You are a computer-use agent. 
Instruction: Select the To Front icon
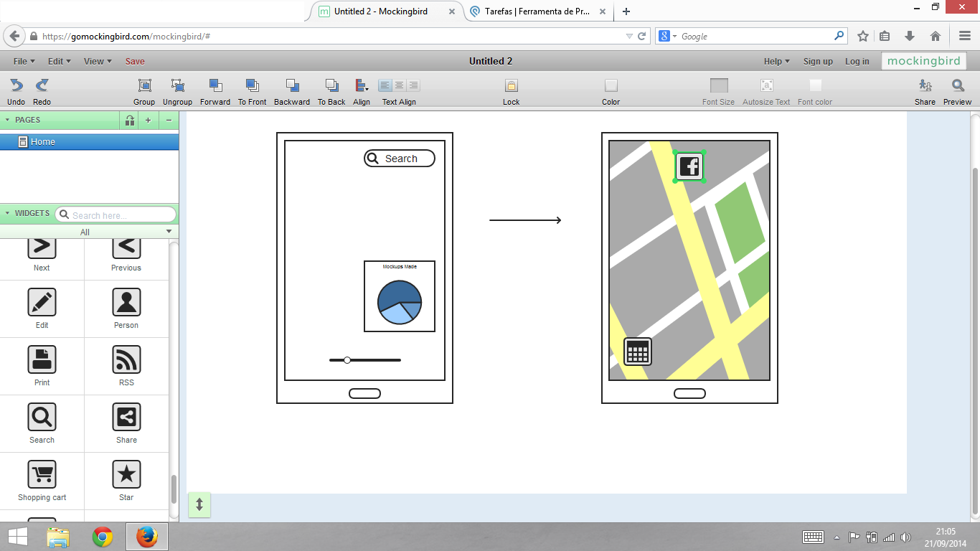[x=252, y=86]
